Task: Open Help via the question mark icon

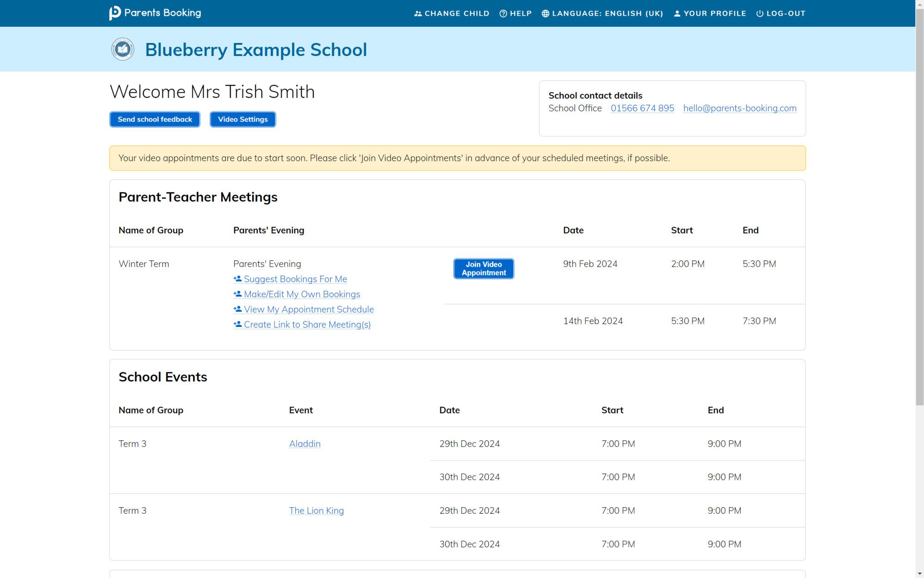Action: pos(503,13)
